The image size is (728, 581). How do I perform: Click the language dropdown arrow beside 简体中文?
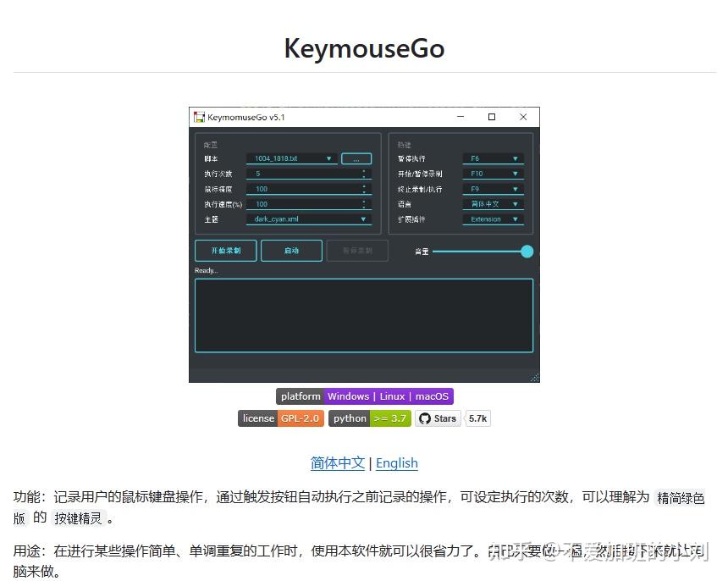(x=515, y=203)
